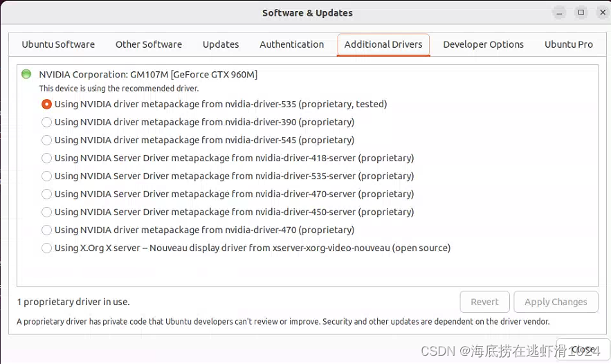Select the nvidia-driver-535 proprietary tested radio
The height and width of the screenshot is (364, 611).
coord(46,104)
